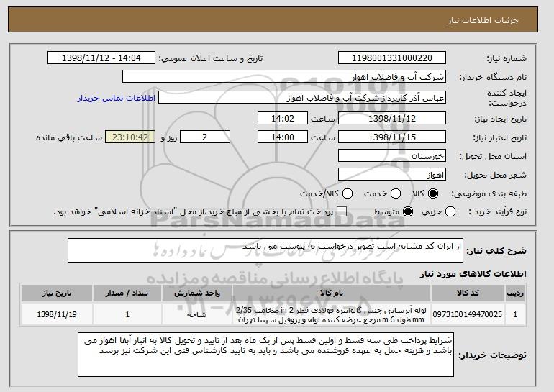Click the ایجاد کننده درخواست field

[x=301, y=97]
